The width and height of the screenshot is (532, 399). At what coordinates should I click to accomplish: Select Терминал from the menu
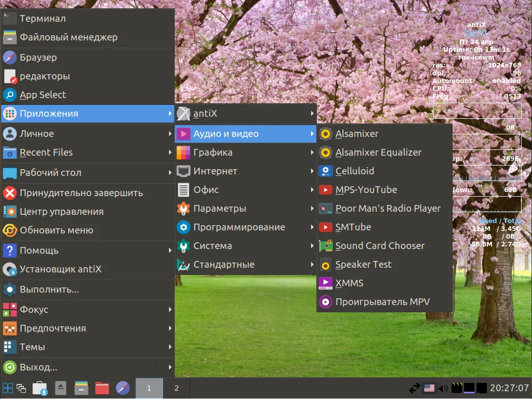(x=43, y=19)
